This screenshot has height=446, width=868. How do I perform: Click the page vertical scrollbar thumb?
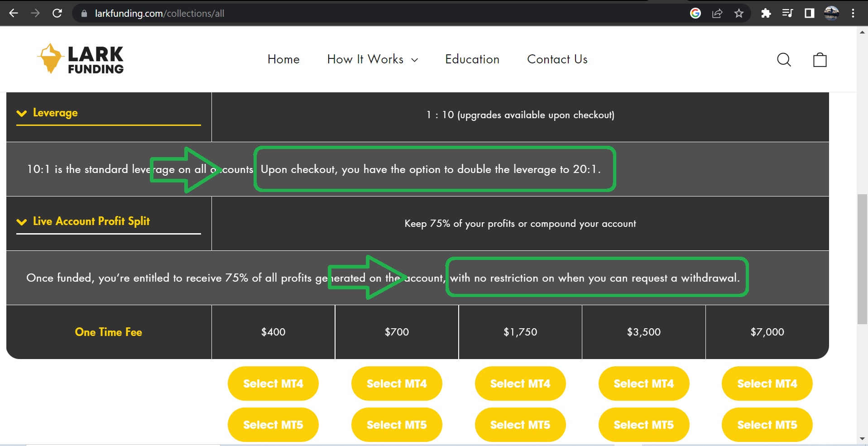click(862, 259)
